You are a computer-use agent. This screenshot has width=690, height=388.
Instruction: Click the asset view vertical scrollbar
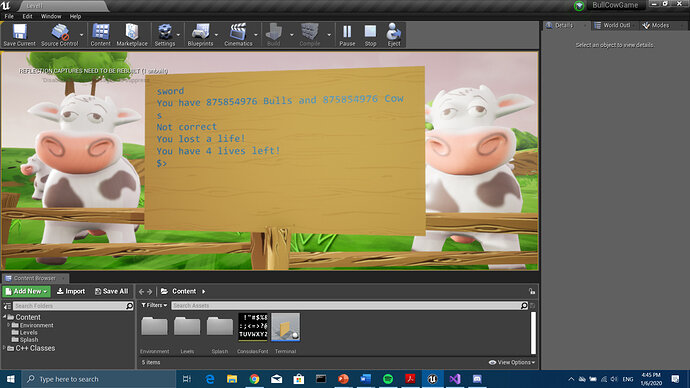(533, 333)
